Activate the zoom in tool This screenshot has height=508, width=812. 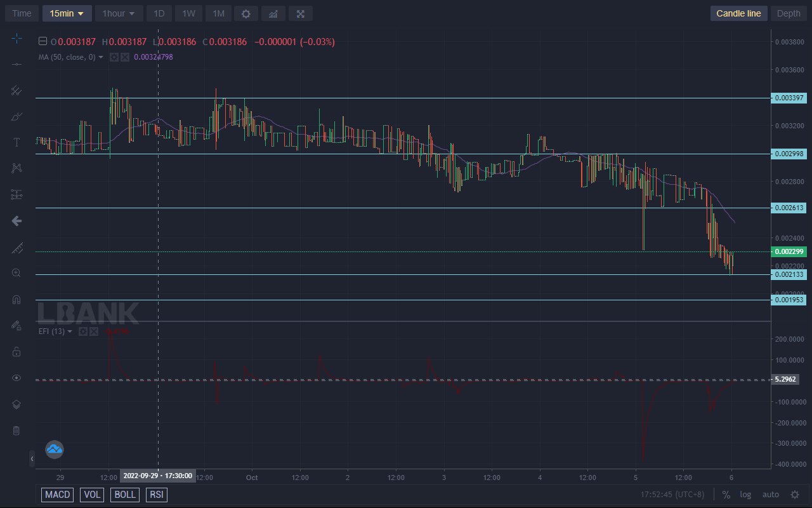(x=16, y=273)
